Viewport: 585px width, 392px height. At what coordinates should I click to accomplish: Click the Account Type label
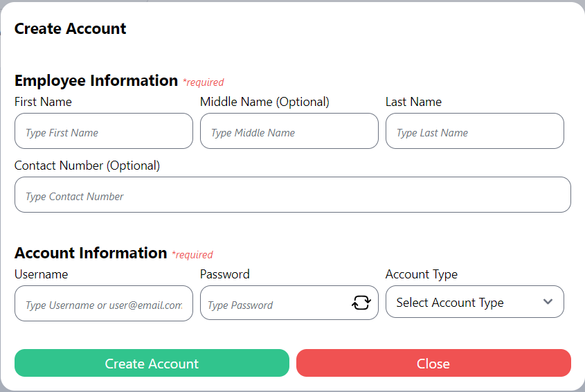421,274
